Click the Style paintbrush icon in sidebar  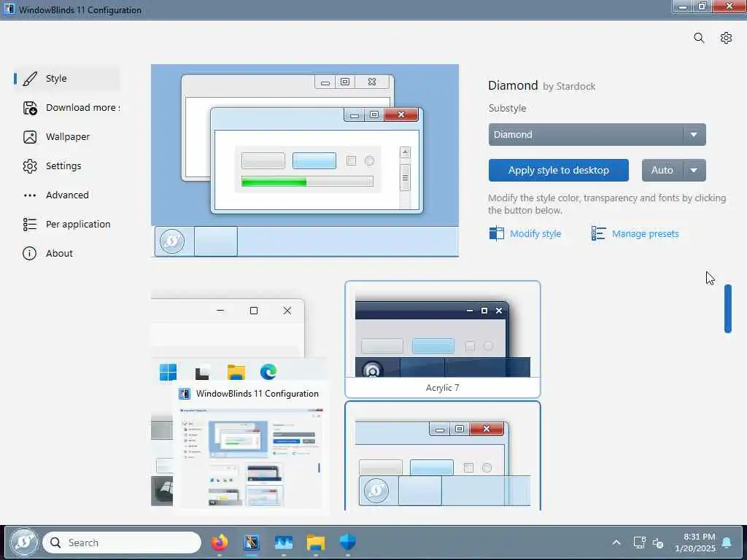click(30, 79)
